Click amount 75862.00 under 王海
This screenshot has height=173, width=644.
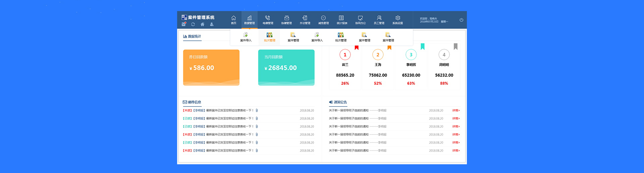(x=378, y=75)
